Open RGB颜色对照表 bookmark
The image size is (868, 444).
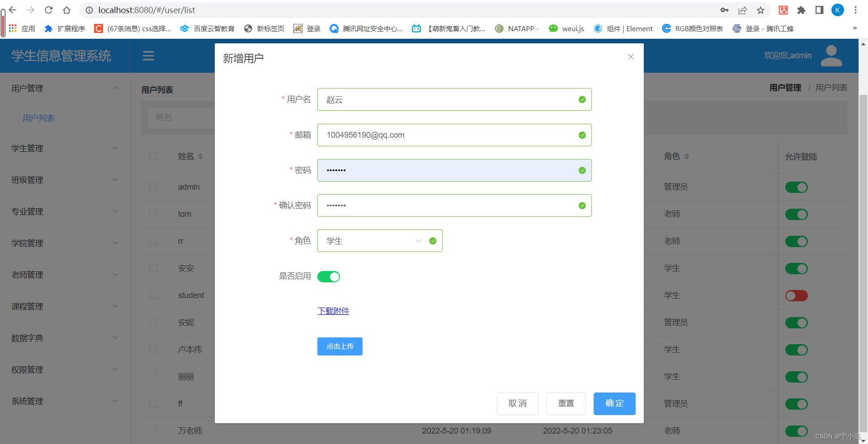(693, 28)
